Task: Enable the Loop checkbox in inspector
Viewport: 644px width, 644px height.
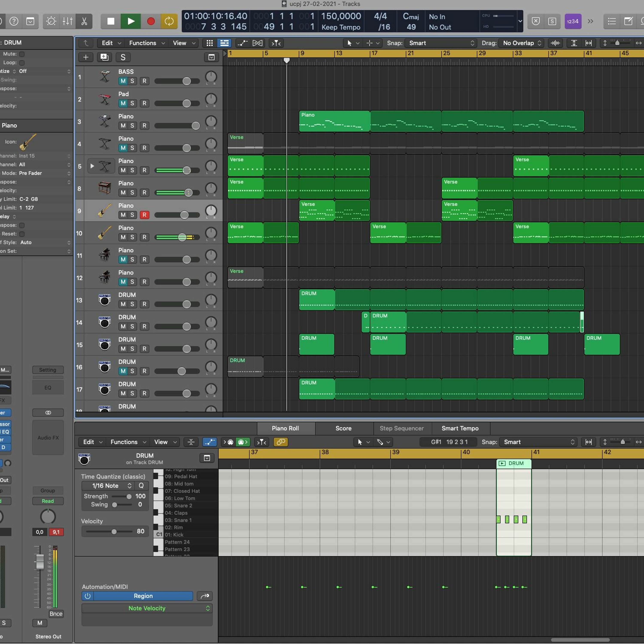Action: (22, 63)
